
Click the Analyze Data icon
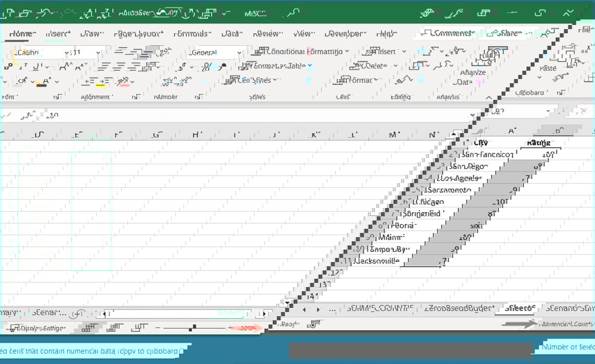[x=489, y=56]
